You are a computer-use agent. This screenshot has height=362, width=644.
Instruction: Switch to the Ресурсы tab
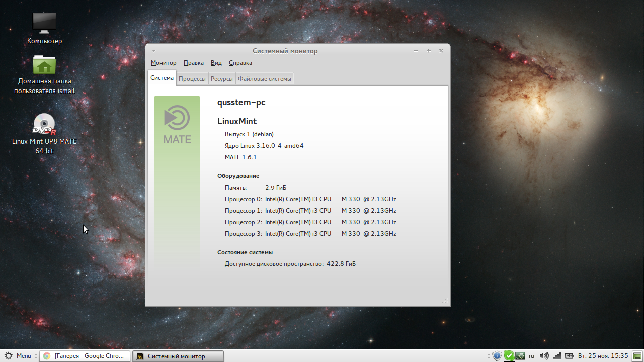(222, 79)
